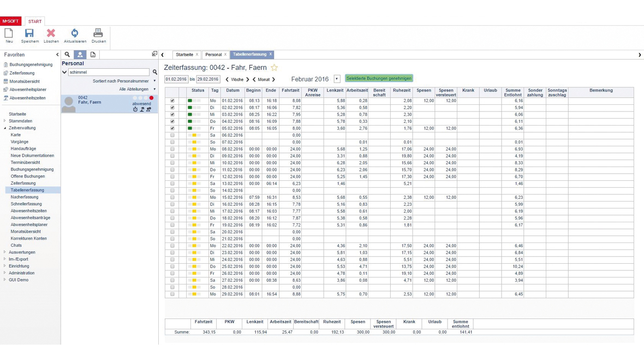Click 'Selektierte Buchungen genehmigen' button
The height and width of the screenshot is (355, 644).
click(x=379, y=79)
